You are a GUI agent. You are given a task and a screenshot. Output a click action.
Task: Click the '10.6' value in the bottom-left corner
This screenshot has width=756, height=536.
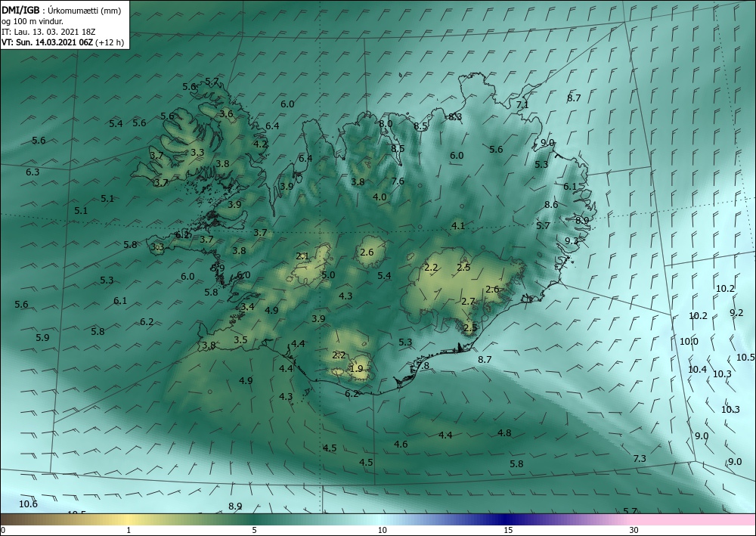tap(28, 504)
